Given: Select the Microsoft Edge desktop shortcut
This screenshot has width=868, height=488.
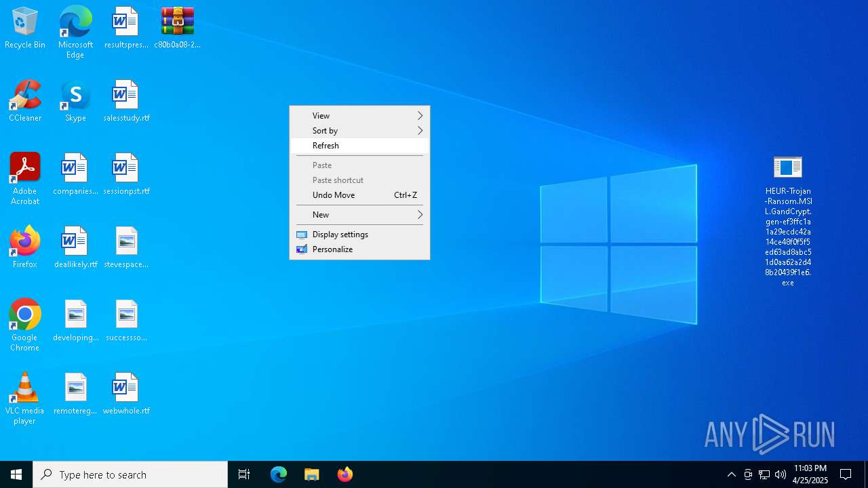Looking at the screenshot, I should (x=75, y=33).
